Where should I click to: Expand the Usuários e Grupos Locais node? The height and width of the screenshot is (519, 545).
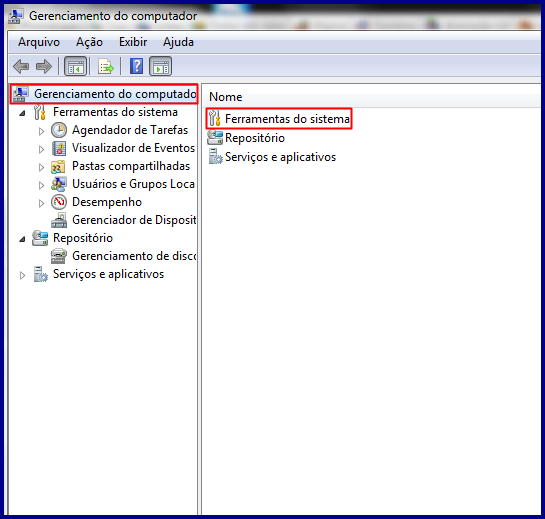(x=41, y=185)
